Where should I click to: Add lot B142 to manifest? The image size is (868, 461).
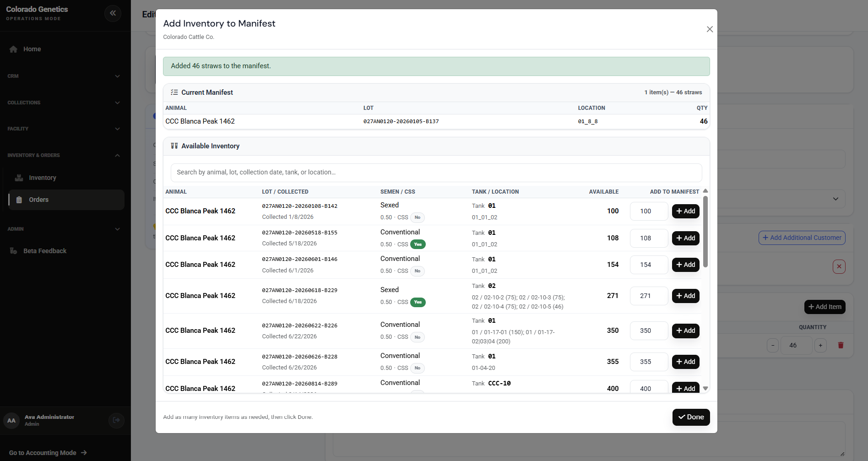pos(685,211)
